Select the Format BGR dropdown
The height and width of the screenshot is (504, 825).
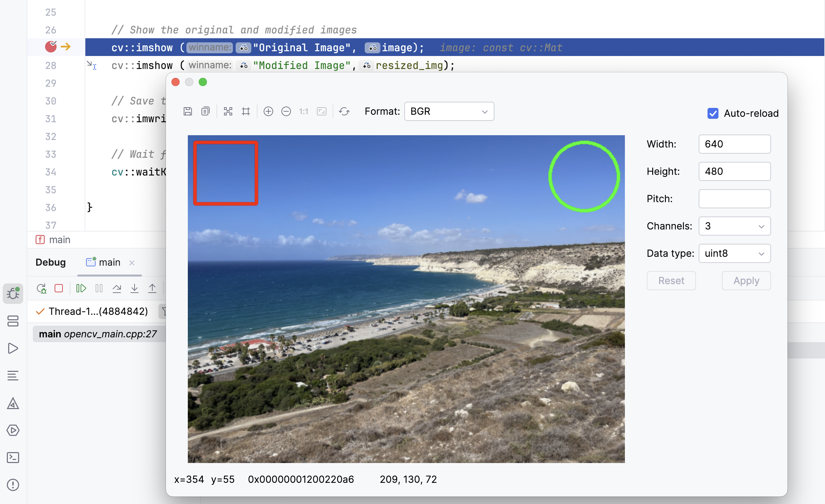click(449, 111)
